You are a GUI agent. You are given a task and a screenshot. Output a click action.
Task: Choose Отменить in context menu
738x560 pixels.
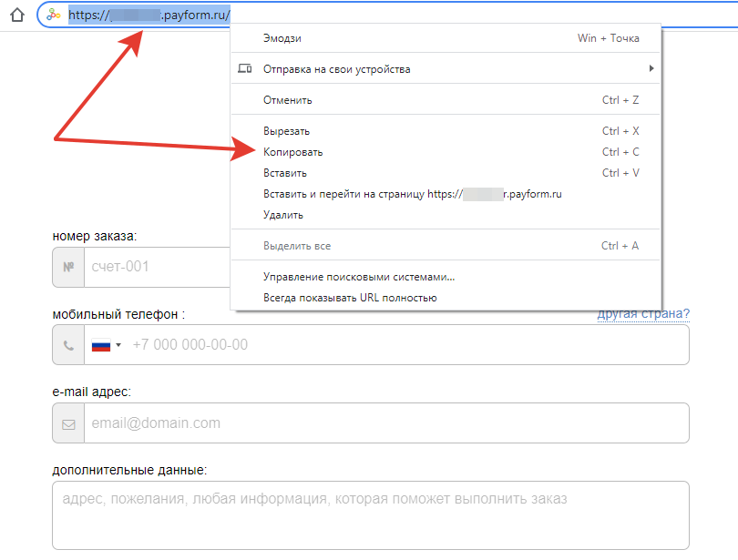click(x=446, y=99)
